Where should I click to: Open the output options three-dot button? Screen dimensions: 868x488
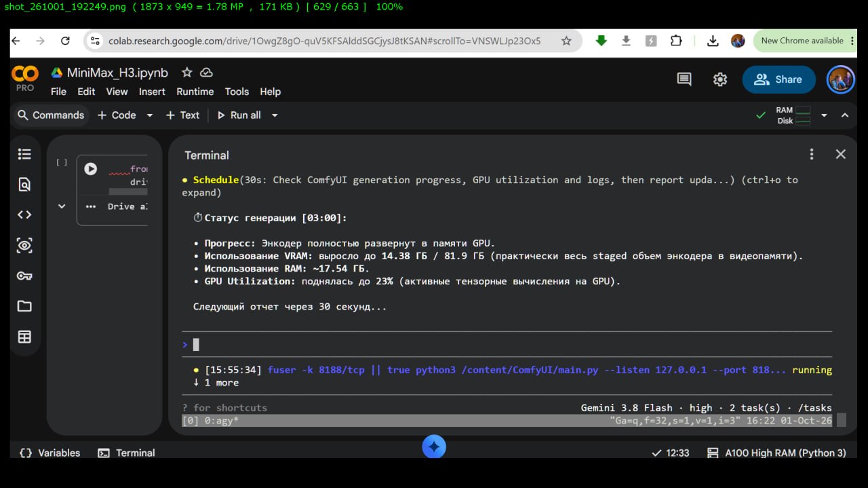tap(91, 206)
